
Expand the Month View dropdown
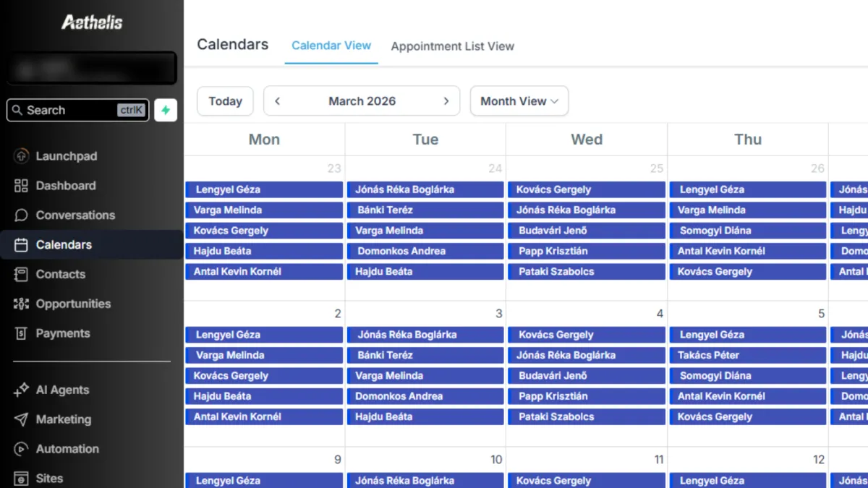519,101
